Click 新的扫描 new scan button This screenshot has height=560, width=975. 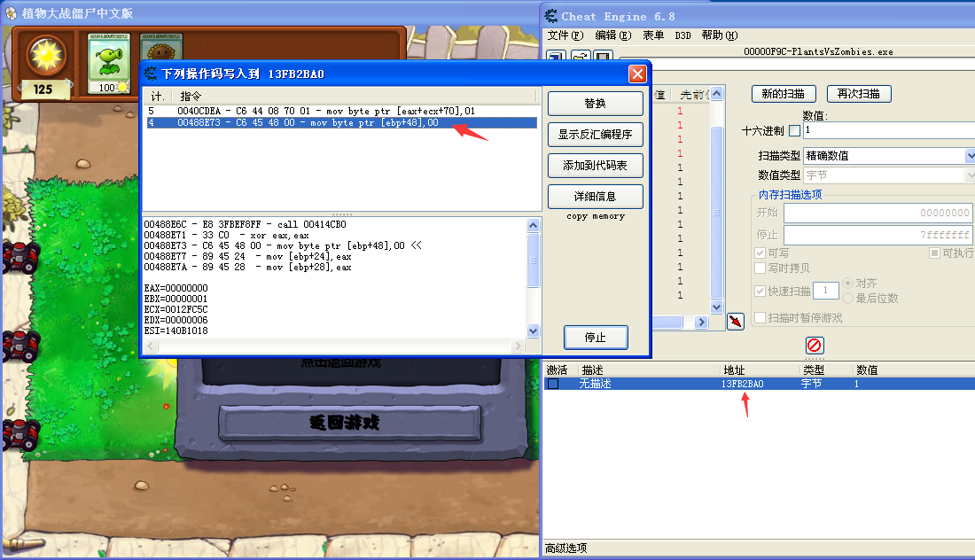tap(784, 94)
